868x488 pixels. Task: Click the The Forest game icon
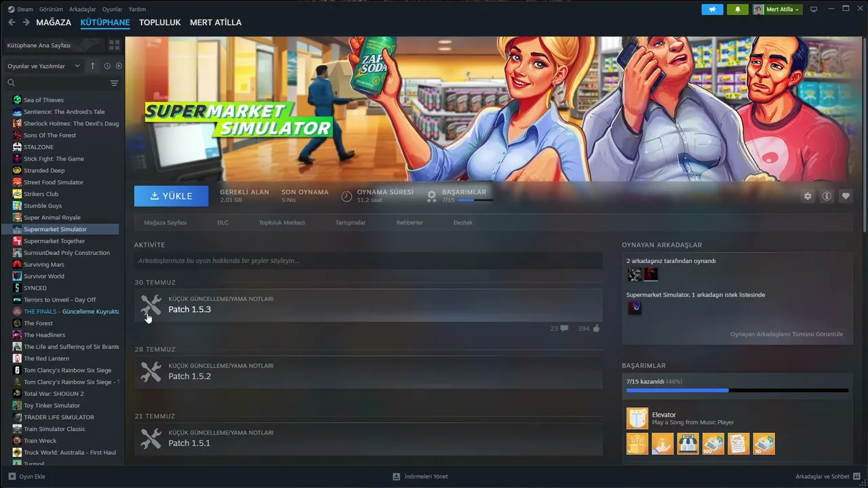pos(18,323)
